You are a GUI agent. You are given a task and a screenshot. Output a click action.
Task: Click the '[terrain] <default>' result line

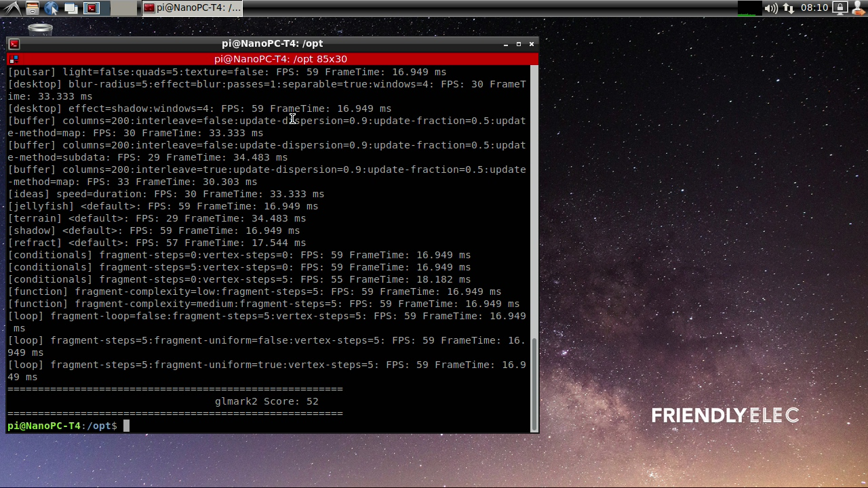[x=157, y=218]
